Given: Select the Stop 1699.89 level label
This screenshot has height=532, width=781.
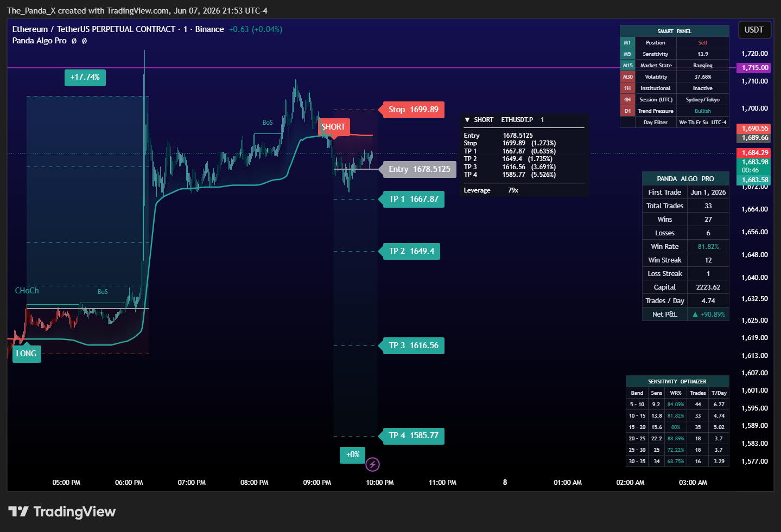Looking at the screenshot, I should pyautogui.click(x=414, y=110).
